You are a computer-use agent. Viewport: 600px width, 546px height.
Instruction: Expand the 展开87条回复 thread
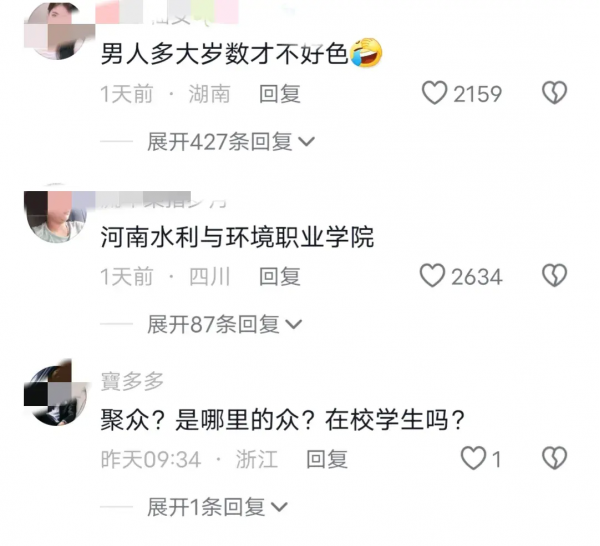click(x=225, y=324)
